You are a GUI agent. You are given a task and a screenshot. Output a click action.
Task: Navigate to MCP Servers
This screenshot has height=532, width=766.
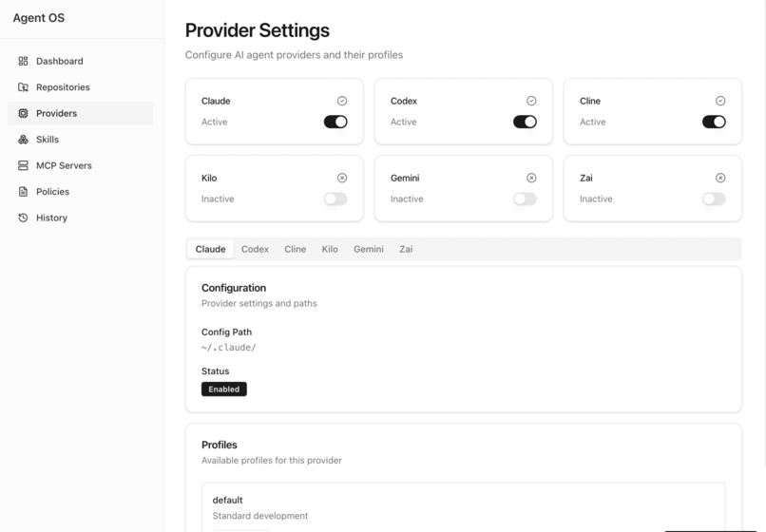click(80, 165)
